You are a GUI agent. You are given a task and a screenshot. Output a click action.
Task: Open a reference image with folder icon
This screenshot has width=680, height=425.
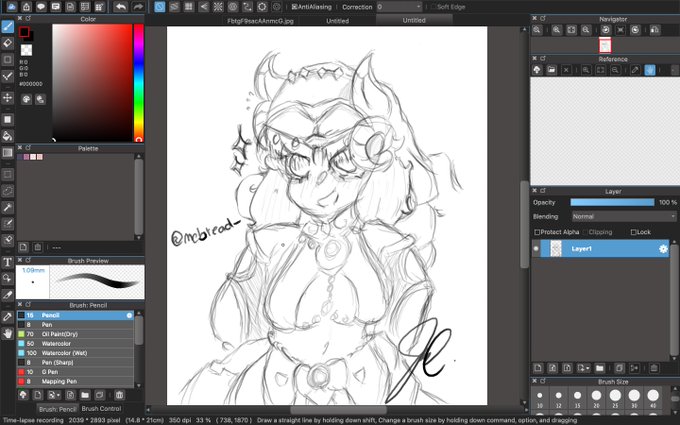coord(551,70)
